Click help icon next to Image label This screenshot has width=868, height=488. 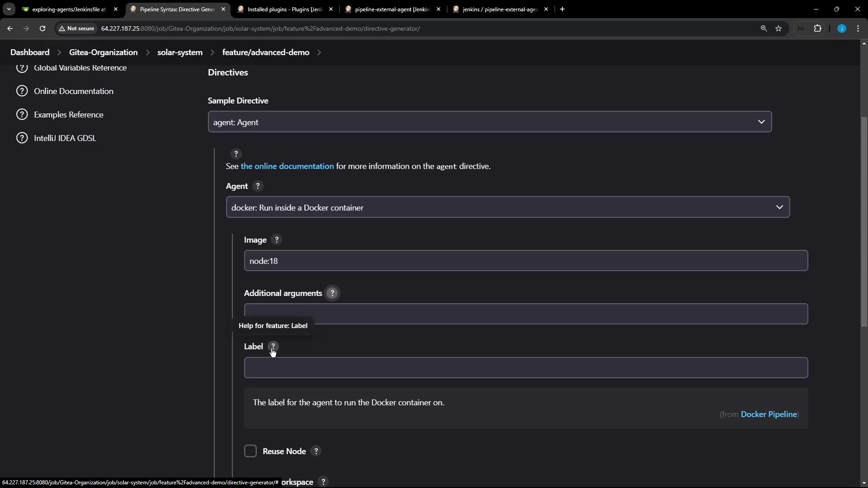[277, 240]
